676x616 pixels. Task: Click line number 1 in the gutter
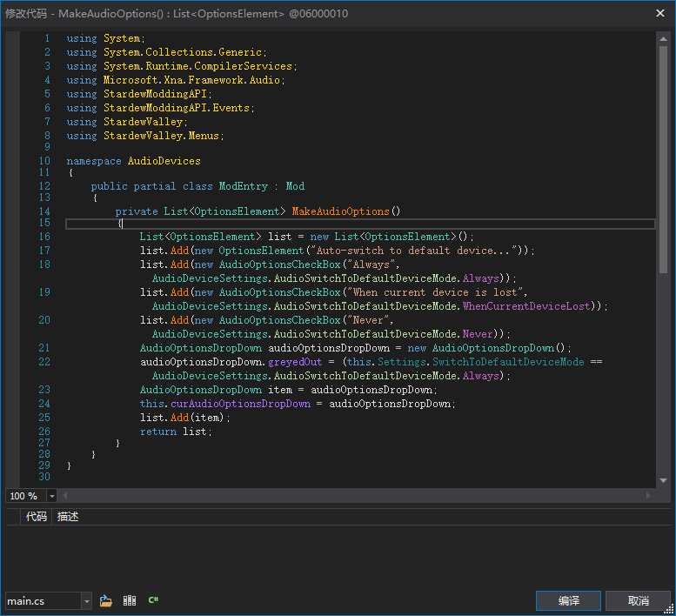[x=47, y=38]
